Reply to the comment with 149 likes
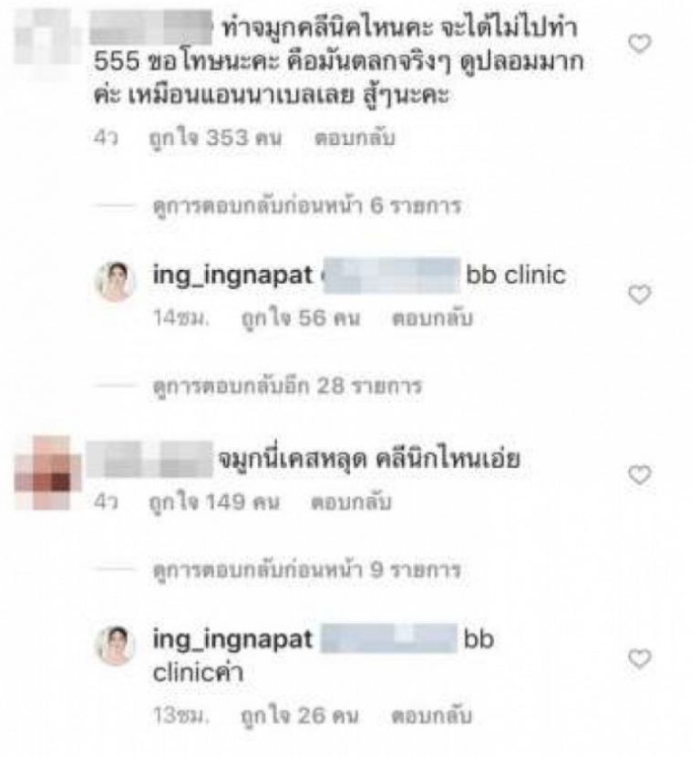The image size is (700, 757). 351,503
